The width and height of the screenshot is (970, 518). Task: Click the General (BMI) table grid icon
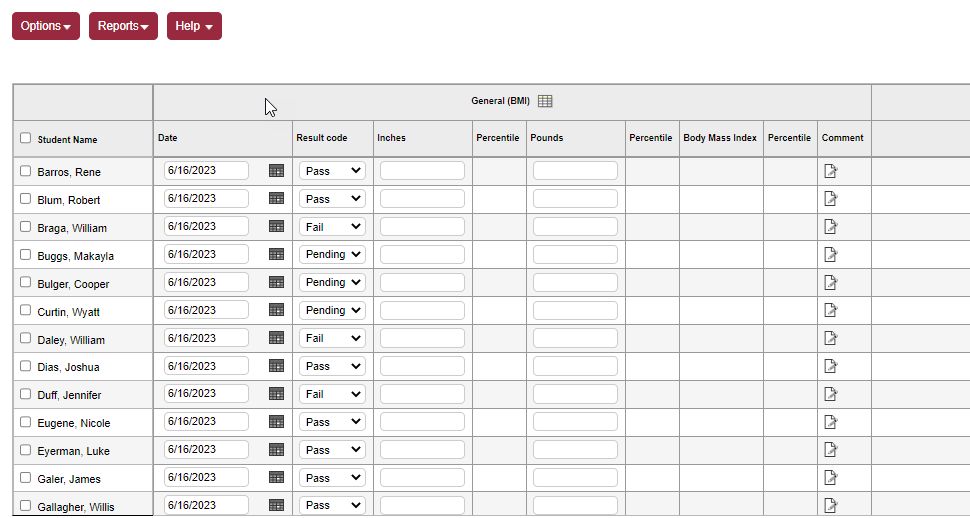click(545, 101)
